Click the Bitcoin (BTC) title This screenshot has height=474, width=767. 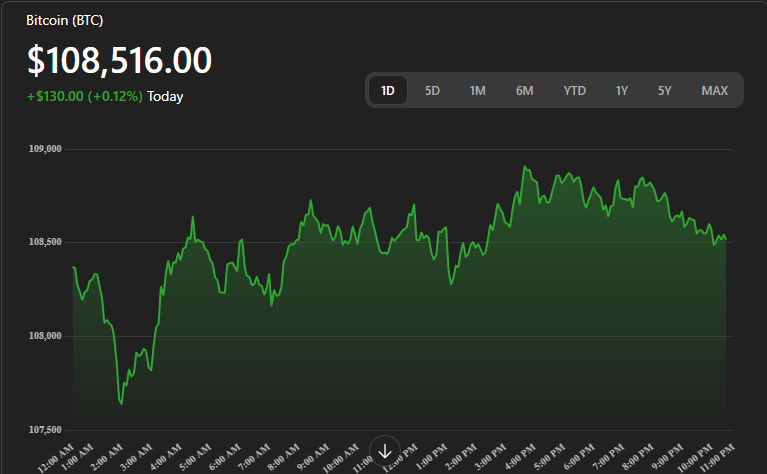(x=65, y=21)
